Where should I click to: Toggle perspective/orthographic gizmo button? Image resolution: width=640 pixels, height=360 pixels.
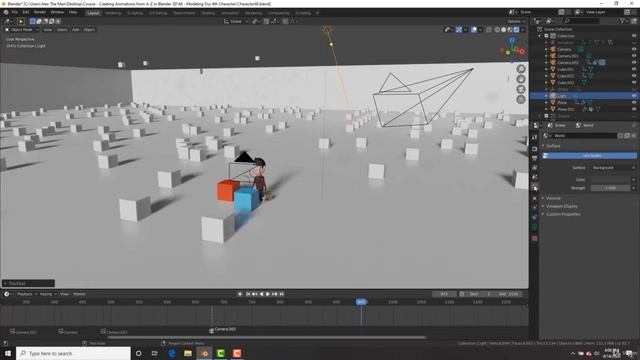tap(521, 100)
